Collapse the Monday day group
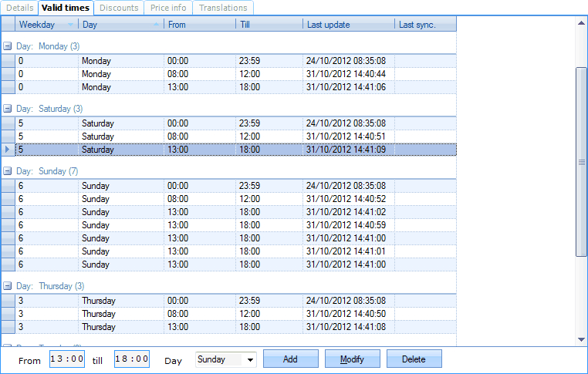588x374 pixels. [x=8, y=46]
